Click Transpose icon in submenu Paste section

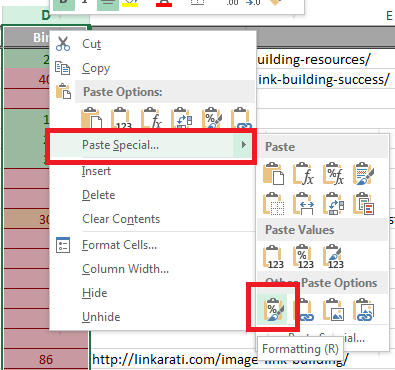point(333,204)
